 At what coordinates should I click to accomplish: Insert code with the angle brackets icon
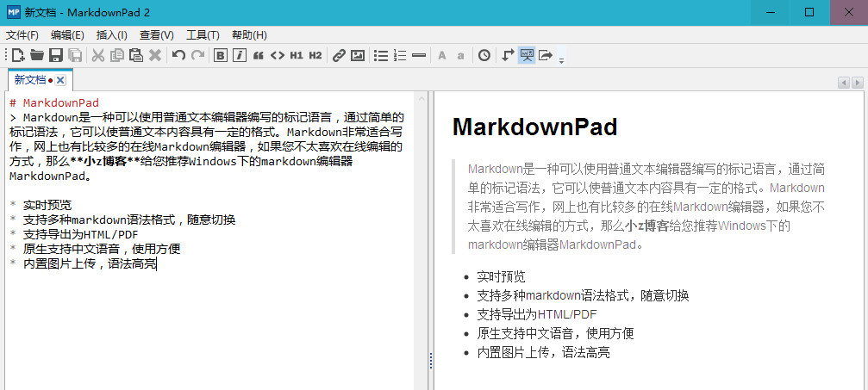(278, 55)
